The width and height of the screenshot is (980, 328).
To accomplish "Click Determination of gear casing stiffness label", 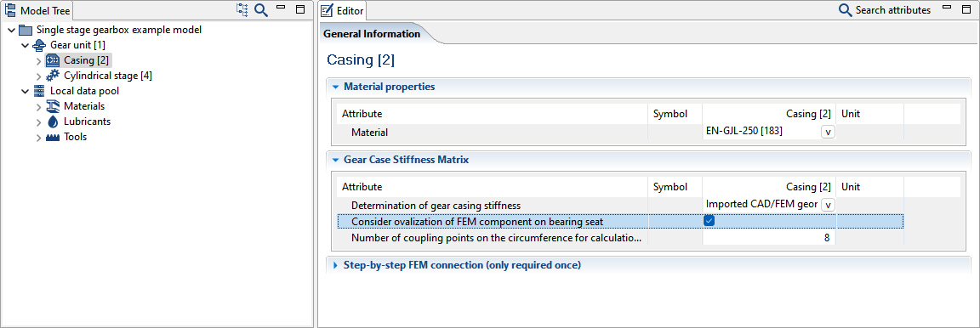I will coord(436,205).
